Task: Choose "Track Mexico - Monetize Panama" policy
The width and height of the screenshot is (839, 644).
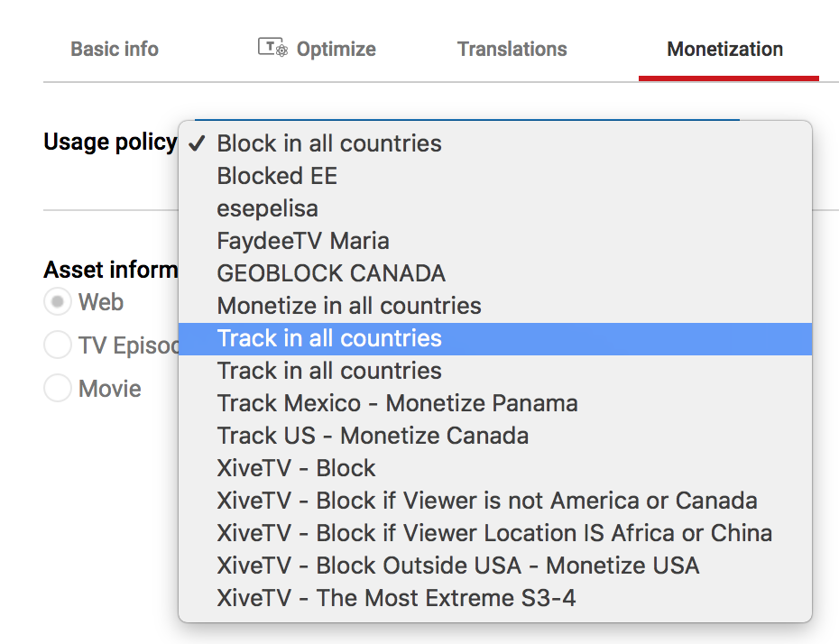Action: coord(397,403)
